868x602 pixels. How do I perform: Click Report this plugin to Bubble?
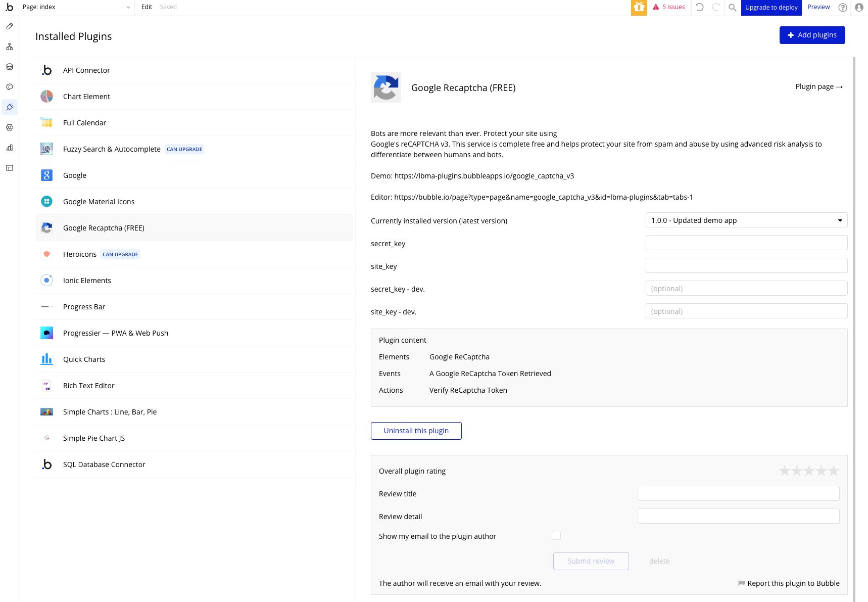[789, 583]
